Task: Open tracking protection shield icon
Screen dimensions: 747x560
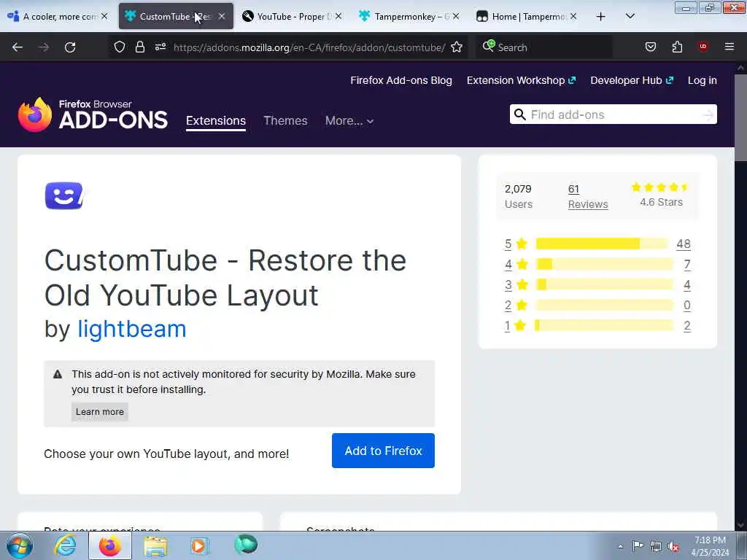Action: pos(120,47)
